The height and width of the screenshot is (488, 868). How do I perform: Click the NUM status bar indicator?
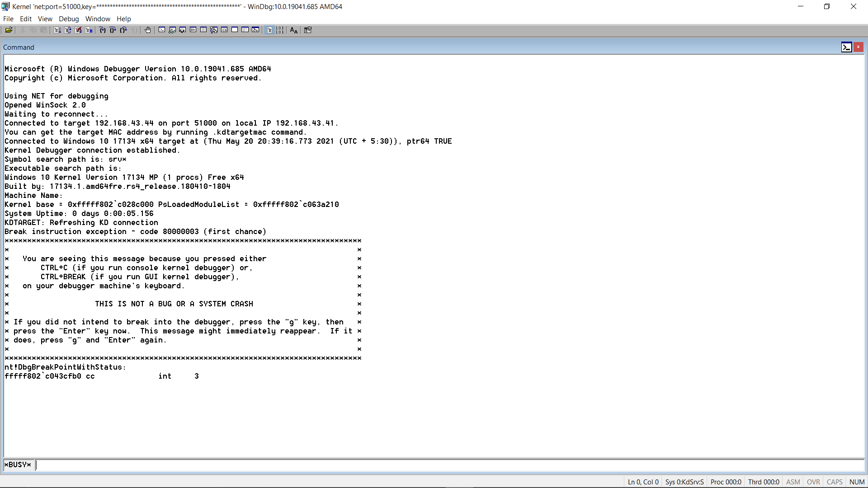tap(857, 482)
